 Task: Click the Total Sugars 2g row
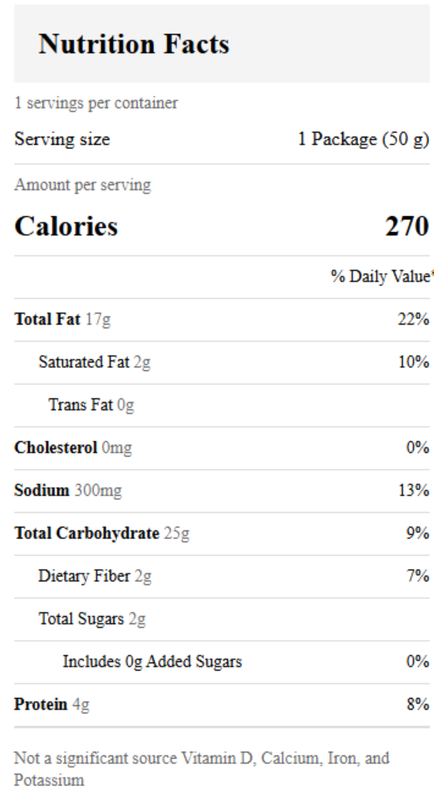pyautogui.click(x=222, y=619)
